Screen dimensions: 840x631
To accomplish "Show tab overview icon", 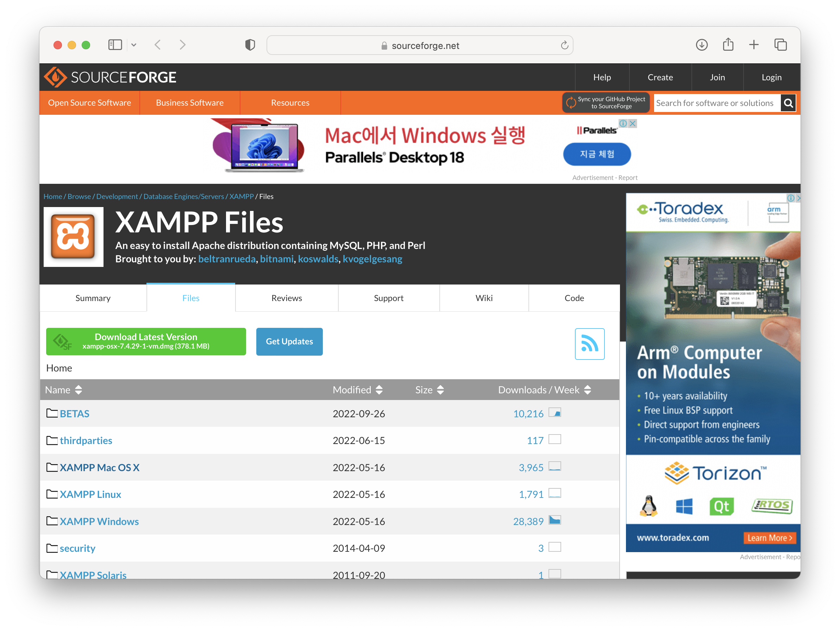I will point(780,45).
